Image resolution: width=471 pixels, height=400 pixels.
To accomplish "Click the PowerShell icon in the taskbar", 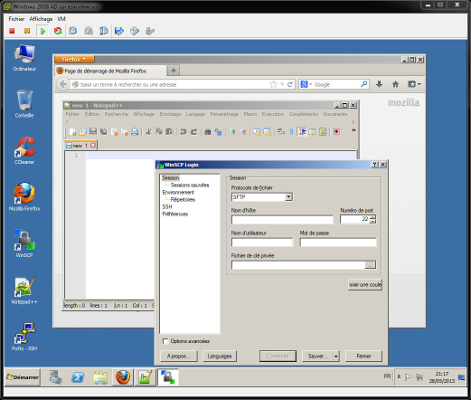I will [78, 377].
